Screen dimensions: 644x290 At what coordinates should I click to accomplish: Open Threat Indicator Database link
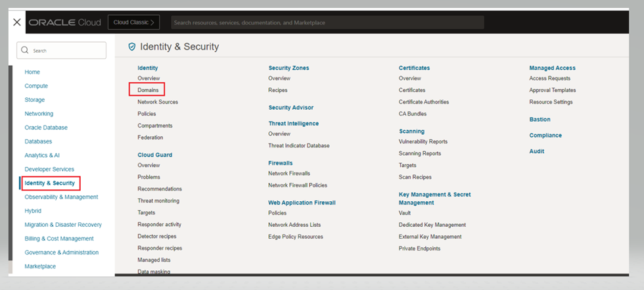(299, 146)
